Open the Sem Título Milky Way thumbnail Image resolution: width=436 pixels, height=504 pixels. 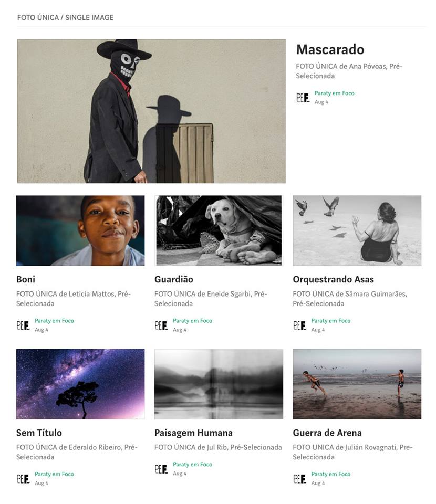point(80,384)
